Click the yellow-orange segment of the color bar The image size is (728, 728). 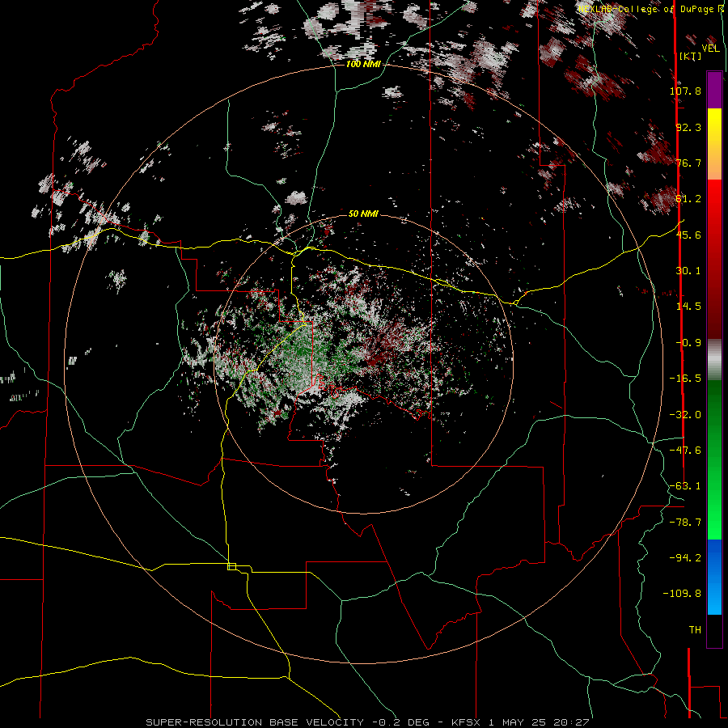click(714, 144)
